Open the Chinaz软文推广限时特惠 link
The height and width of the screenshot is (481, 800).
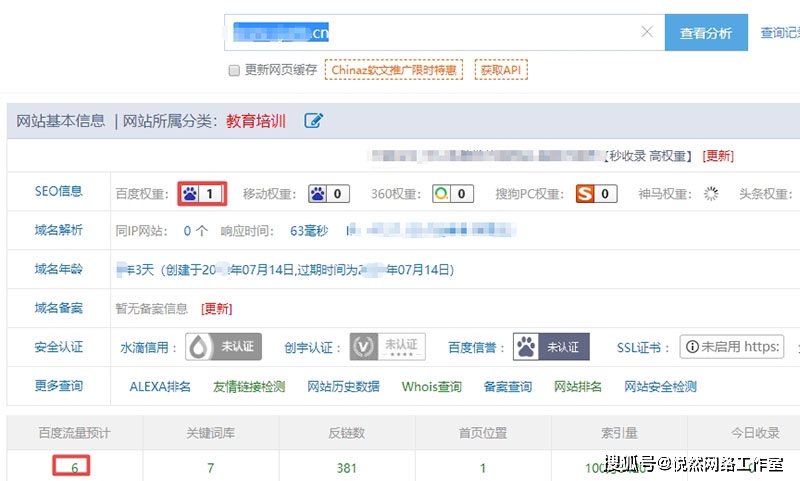click(x=393, y=70)
